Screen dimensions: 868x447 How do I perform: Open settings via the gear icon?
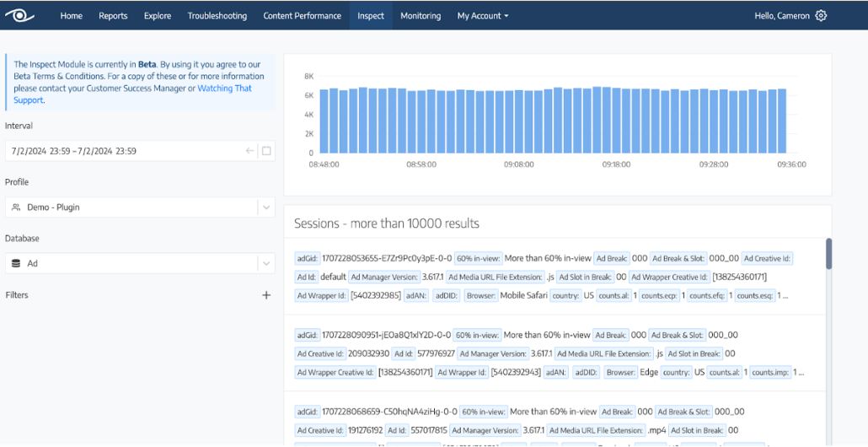(x=821, y=15)
